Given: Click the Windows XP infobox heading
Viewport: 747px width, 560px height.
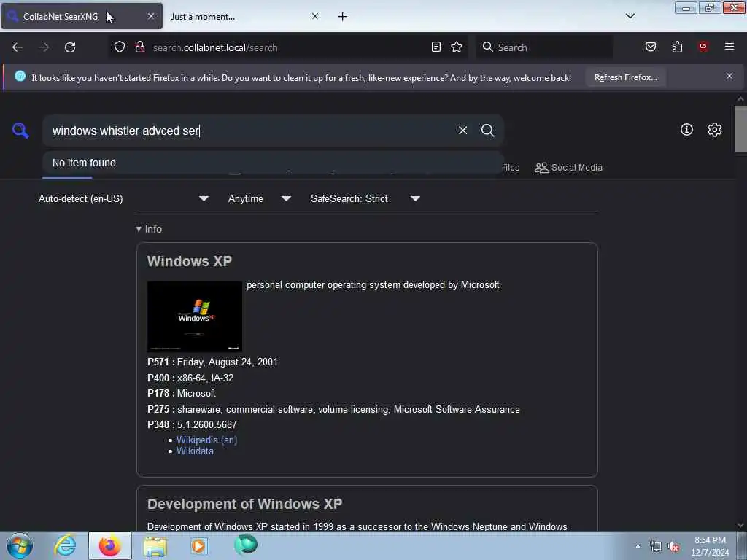Looking at the screenshot, I should point(189,261).
